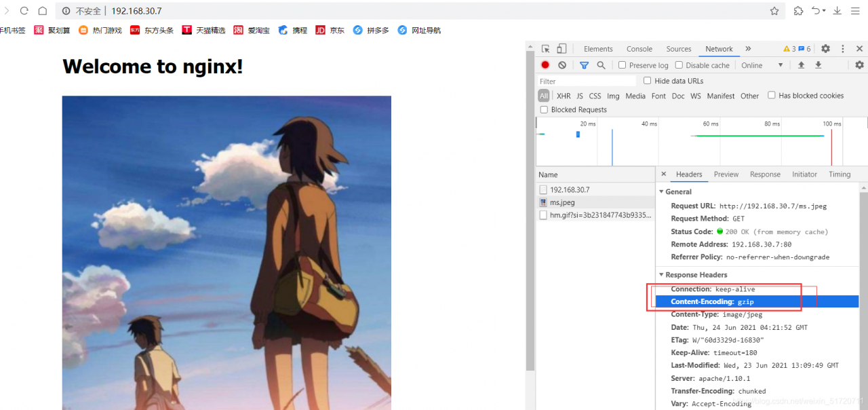Clear the network log
Image resolution: width=868 pixels, height=410 pixels.
point(562,65)
